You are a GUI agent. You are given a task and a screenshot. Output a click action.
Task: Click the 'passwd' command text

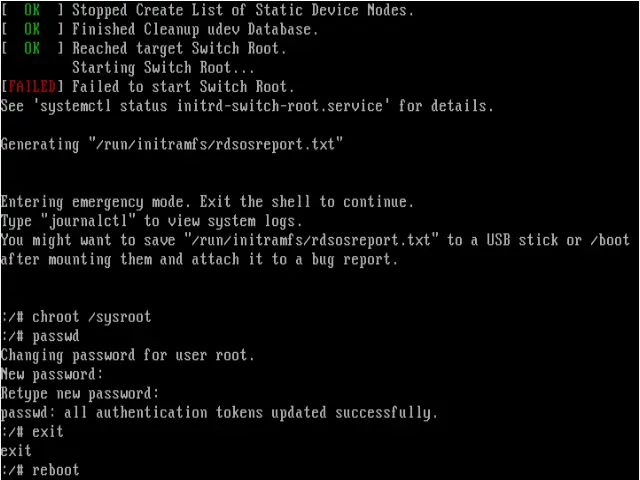coord(56,336)
